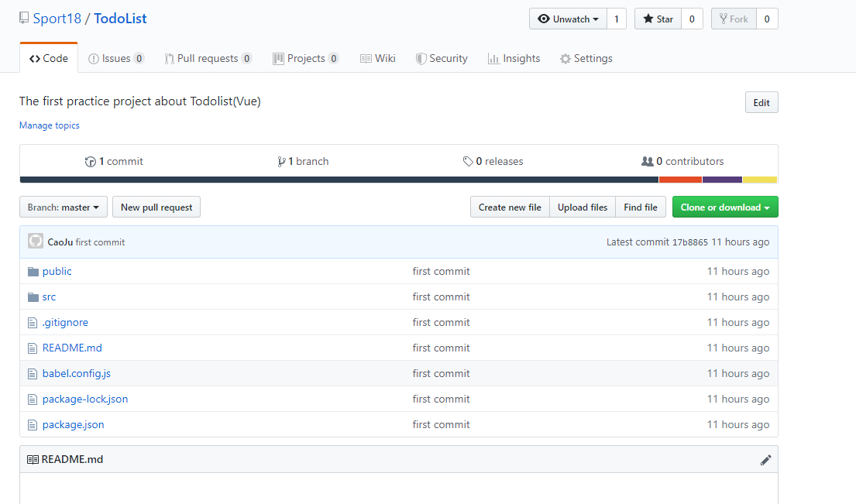856x504 pixels.
Task: Click the file icon beside README.md row
Action: pyautogui.click(x=33, y=348)
